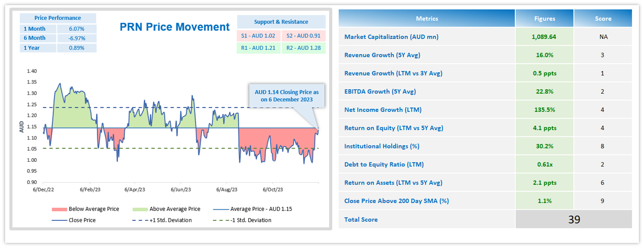
Task: Click the AUD y-axis title
Action: (x=22, y=127)
